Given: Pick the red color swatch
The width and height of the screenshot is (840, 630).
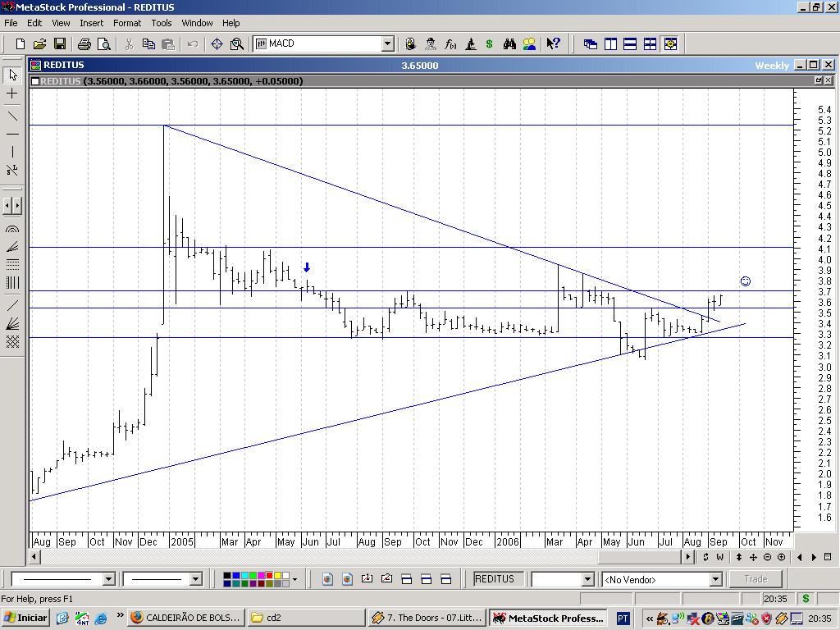Looking at the screenshot, I should (x=269, y=576).
